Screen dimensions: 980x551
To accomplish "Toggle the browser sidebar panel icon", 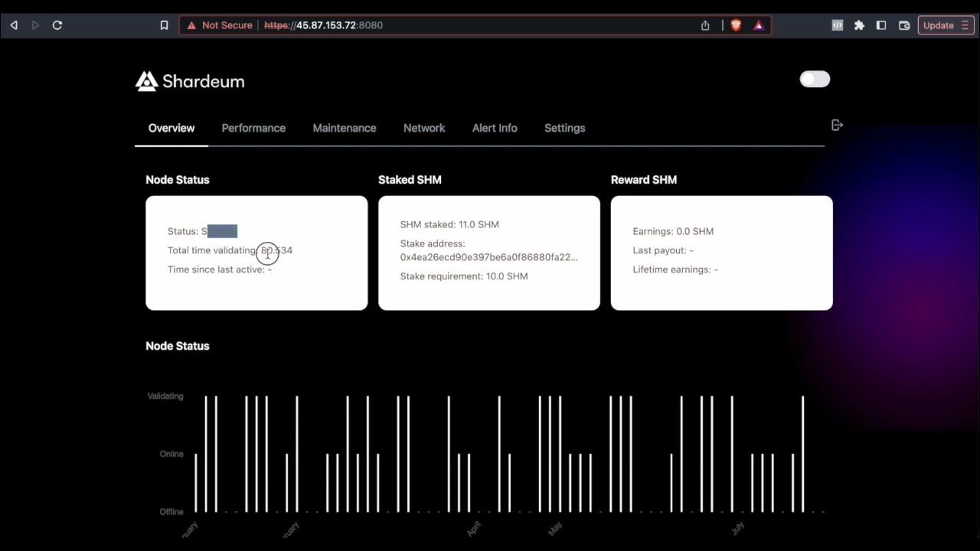I will tap(881, 25).
